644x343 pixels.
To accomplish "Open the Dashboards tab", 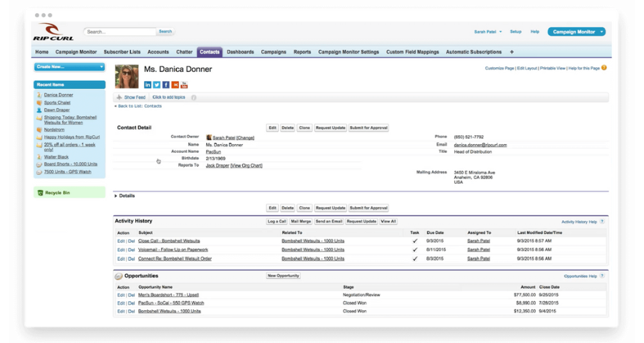I will (240, 52).
